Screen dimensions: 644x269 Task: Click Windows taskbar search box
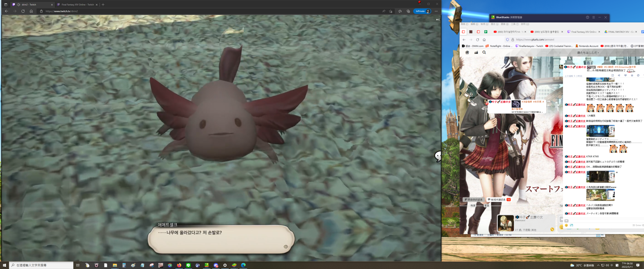tap(41, 265)
